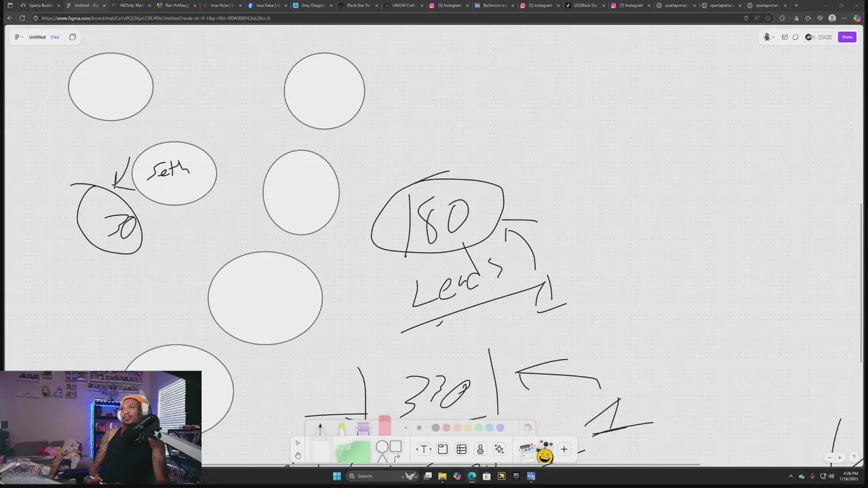Switch to the Baltimore browser tab
This screenshot has width=868, height=488.
tap(494, 5)
